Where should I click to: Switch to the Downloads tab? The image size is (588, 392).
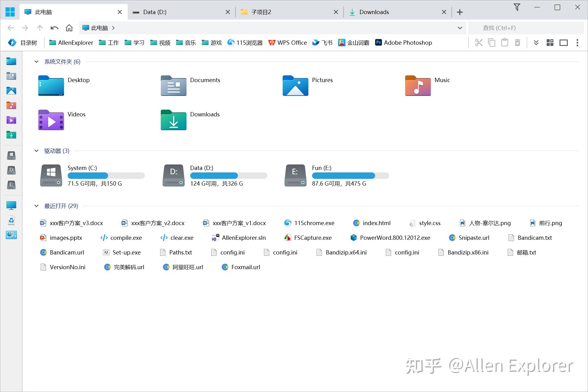click(374, 12)
